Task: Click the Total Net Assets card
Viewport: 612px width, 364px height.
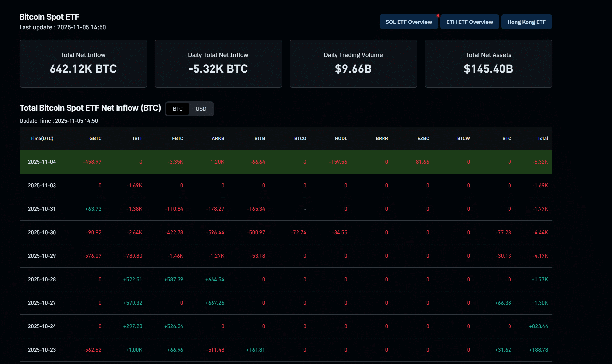Action: coord(488,64)
